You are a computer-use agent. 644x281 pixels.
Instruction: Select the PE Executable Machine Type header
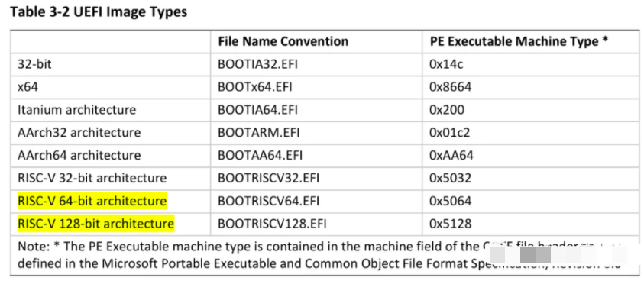point(519,41)
